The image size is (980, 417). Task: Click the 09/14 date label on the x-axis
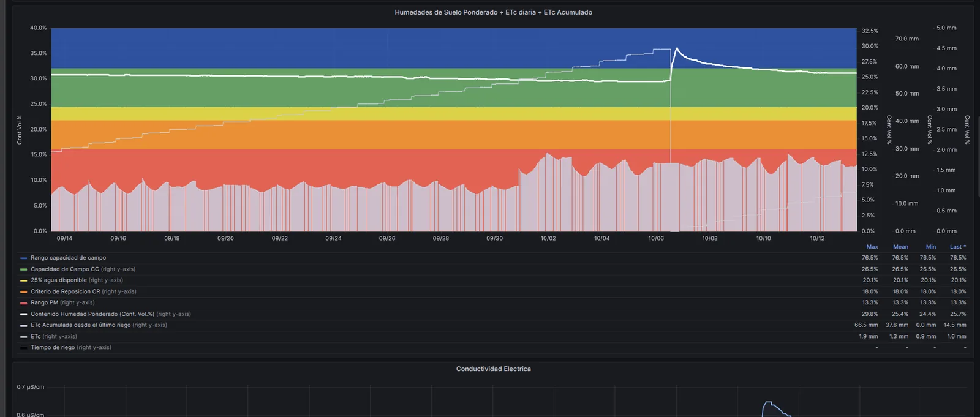pyautogui.click(x=64, y=238)
